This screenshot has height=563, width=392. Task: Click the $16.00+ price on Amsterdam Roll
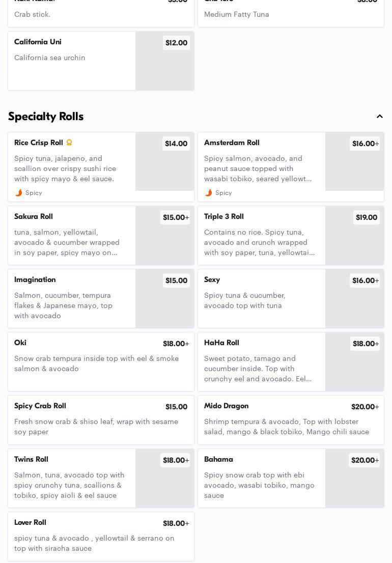[x=365, y=144]
